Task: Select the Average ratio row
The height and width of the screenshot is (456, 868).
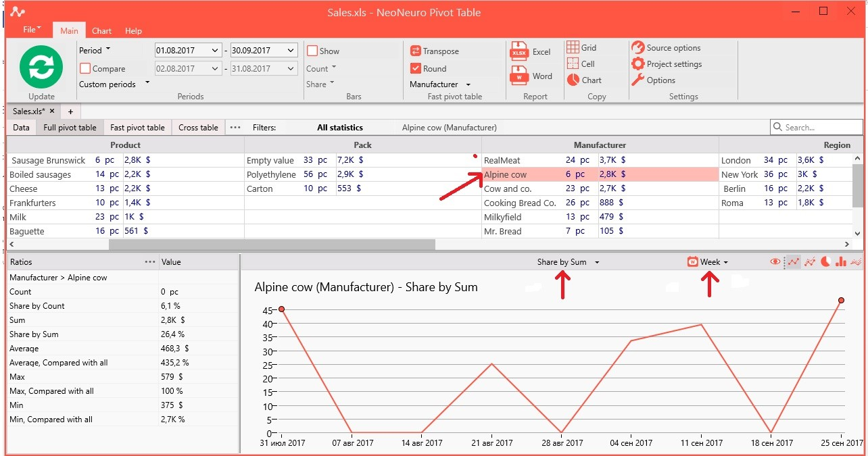Action: (122, 348)
